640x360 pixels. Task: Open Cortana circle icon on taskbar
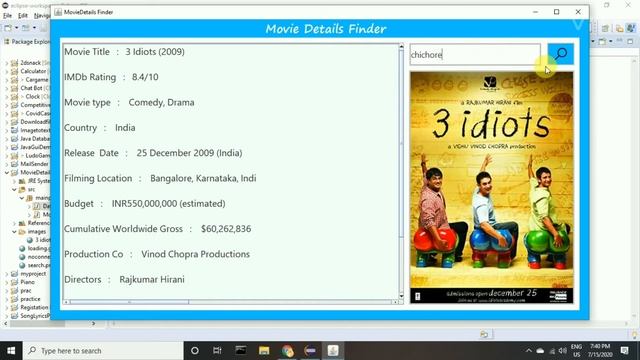pyautogui.click(x=195, y=351)
